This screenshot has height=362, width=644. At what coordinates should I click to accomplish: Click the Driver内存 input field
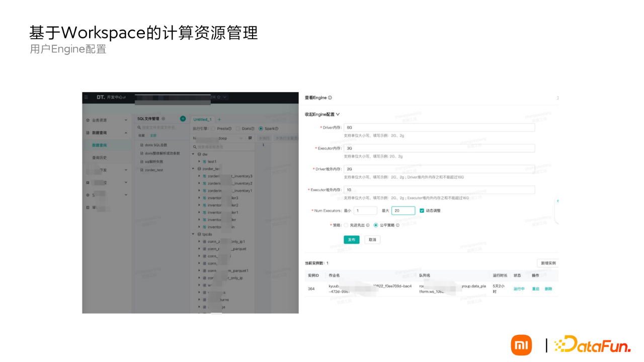(x=439, y=128)
